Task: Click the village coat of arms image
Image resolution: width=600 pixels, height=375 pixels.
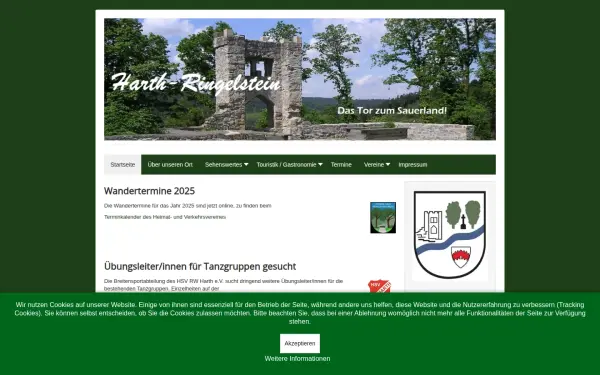Action: (x=450, y=235)
